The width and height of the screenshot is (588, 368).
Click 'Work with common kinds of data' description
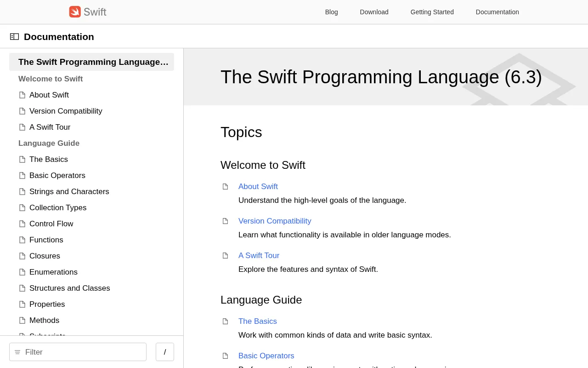335,335
